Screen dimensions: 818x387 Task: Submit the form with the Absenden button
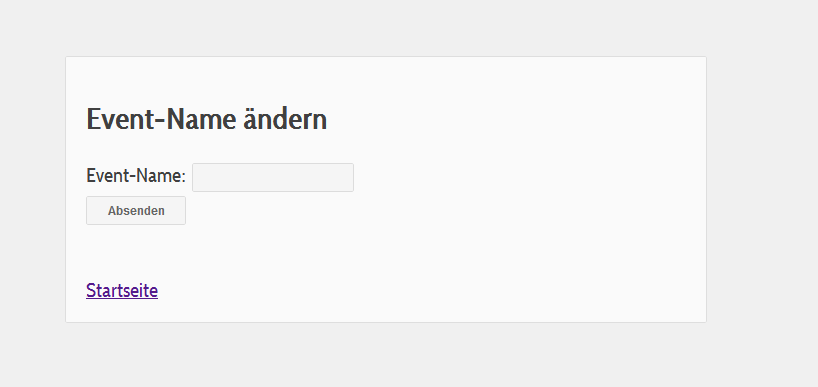tap(136, 211)
